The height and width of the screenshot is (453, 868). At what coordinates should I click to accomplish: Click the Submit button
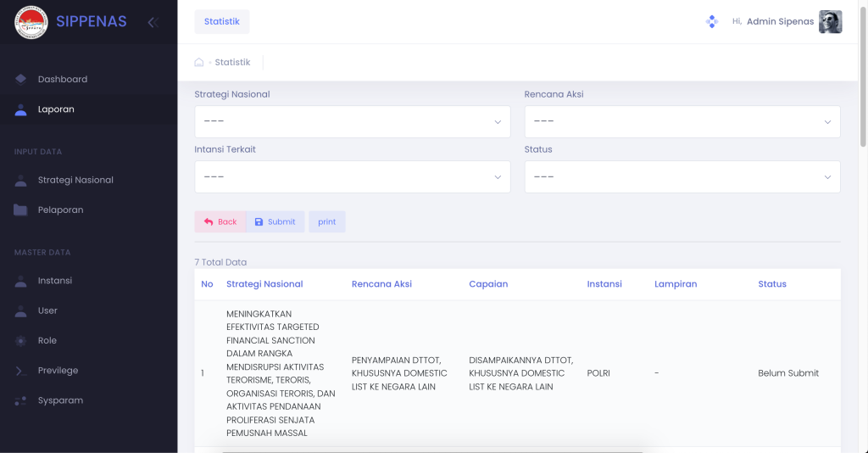(275, 221)
